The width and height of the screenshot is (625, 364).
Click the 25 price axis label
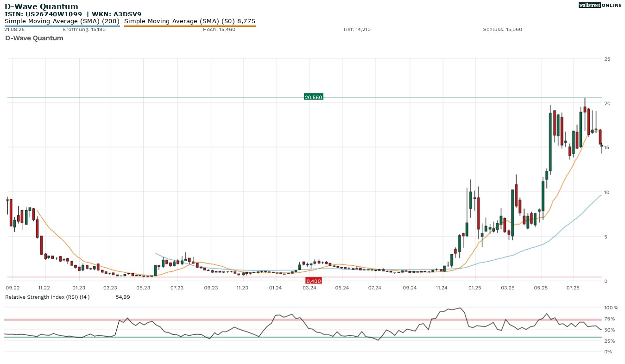tap(607, 59)
